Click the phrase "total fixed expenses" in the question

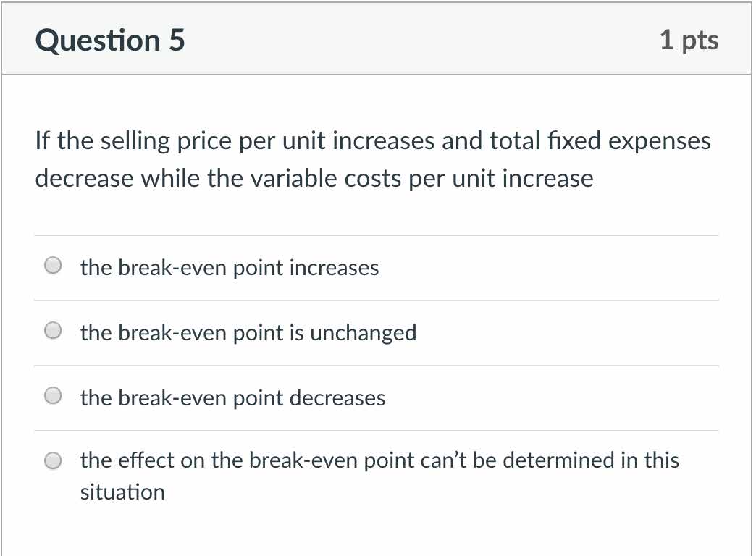click(600, 140)
